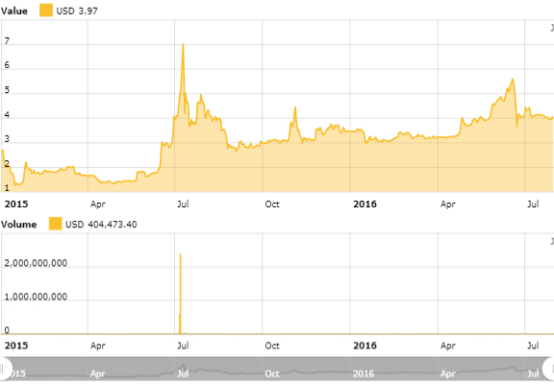Screen dimensions: 554x385
Task: Click the Oct label in the grey range navigator
Action: point(272,373)
